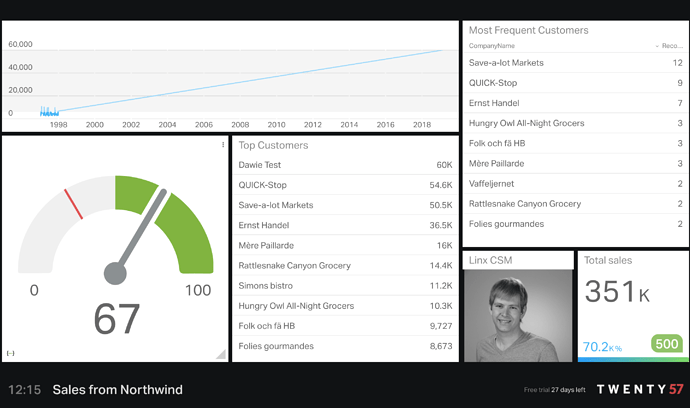Click the Sales from Northwind dashboard title
The image size is (690, 408).
(x=117, y=390)
